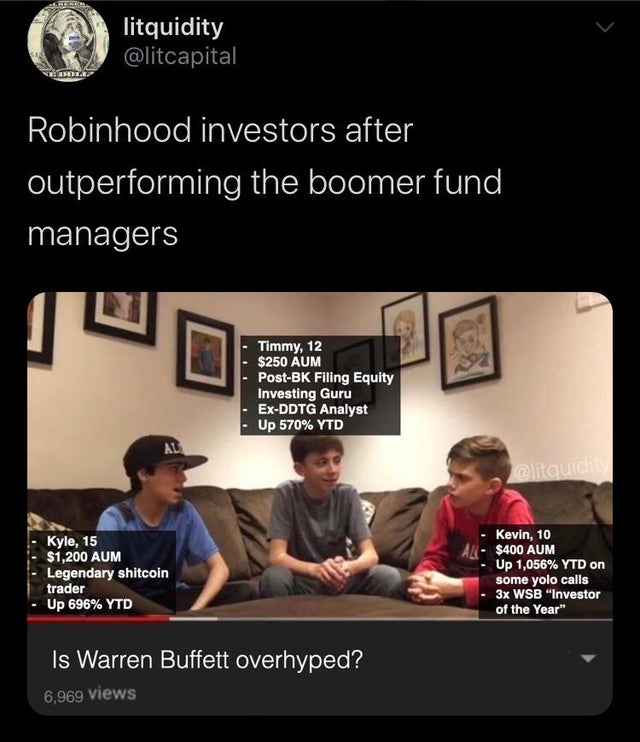Seek within the red video progress bar
Viewport: 640px width, 742px height.
[x=98, y=618]
